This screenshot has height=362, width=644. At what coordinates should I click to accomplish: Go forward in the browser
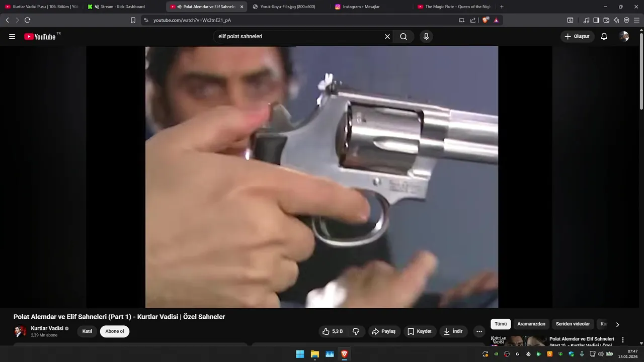[17, 20]
